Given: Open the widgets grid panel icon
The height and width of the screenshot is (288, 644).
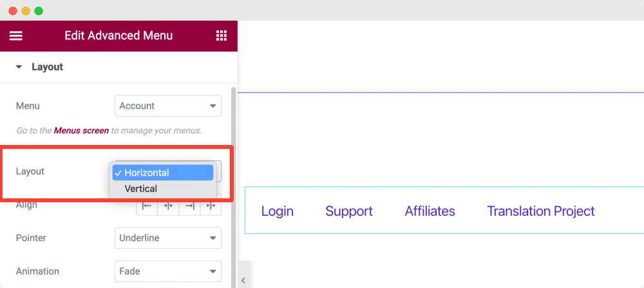Looking at the screenshot, I should [x=222, y=36].
